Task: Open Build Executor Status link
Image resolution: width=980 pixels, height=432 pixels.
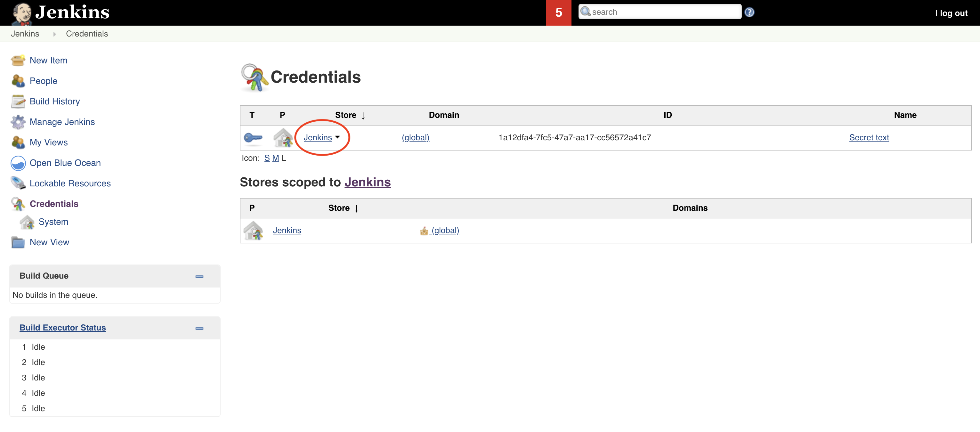Action: coord(63,327)
